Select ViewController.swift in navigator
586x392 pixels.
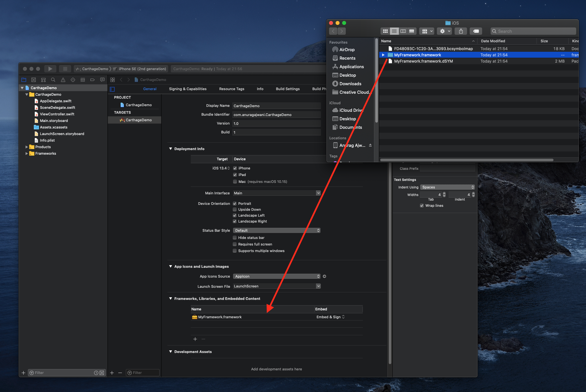(x=57, y=114)
